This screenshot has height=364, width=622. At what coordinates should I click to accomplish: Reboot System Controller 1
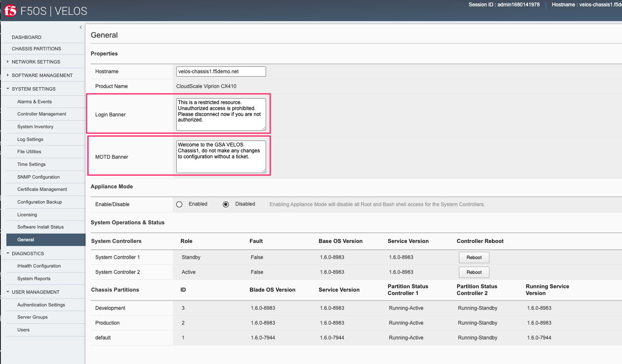[474, 257]
